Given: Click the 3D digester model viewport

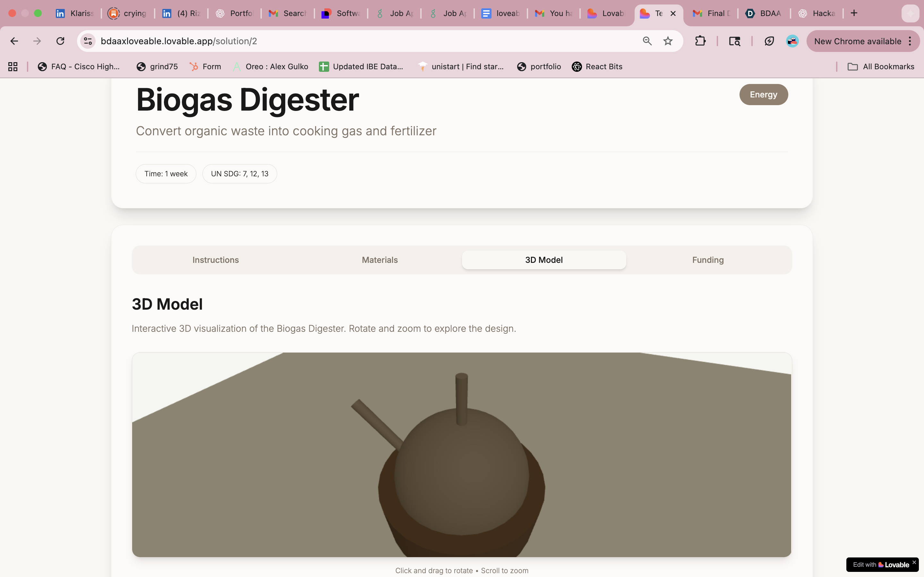Looking at the screenshot, I should click(462, 454).
